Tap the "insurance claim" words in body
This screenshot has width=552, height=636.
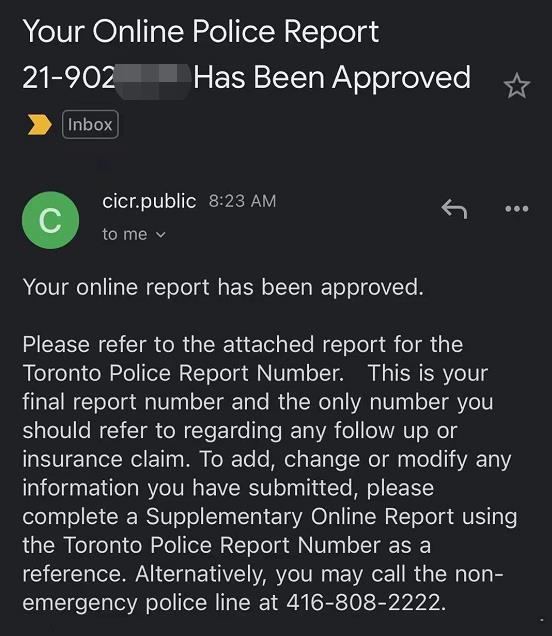[x=106, y=459]
